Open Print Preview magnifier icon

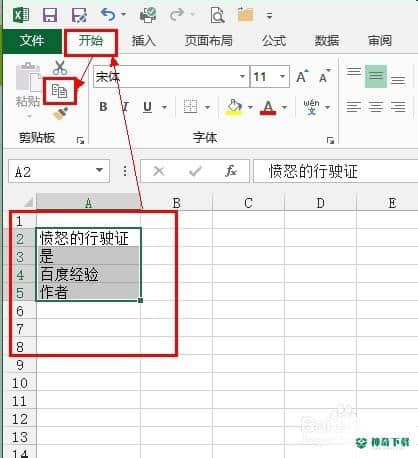point(217,15)
